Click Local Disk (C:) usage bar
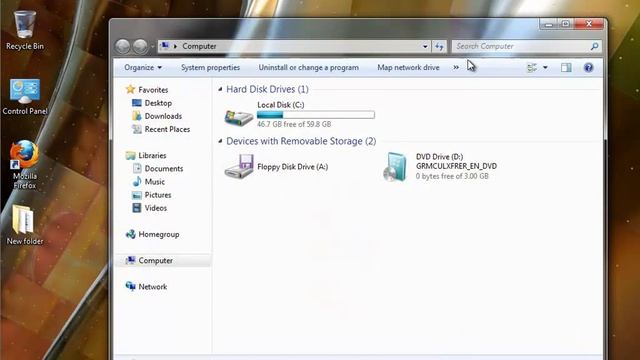 316,115
